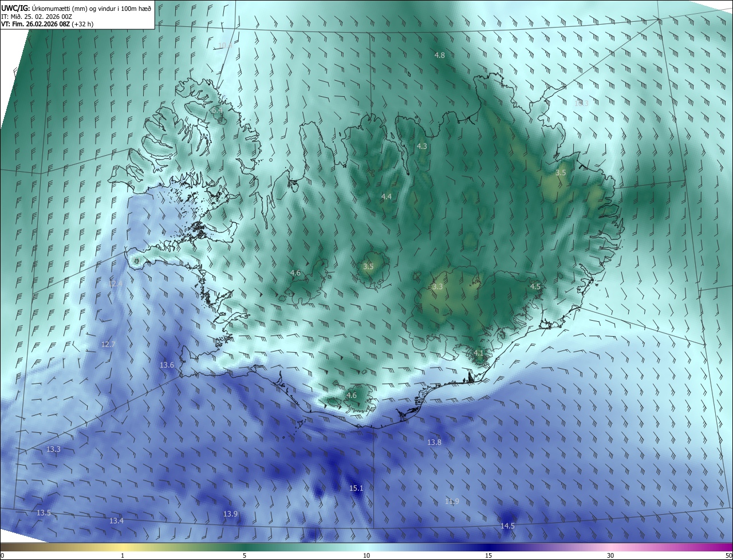Click the 4.5 value label
The height and width of the screenshot is (560, 733).
(x=535, y=286)
